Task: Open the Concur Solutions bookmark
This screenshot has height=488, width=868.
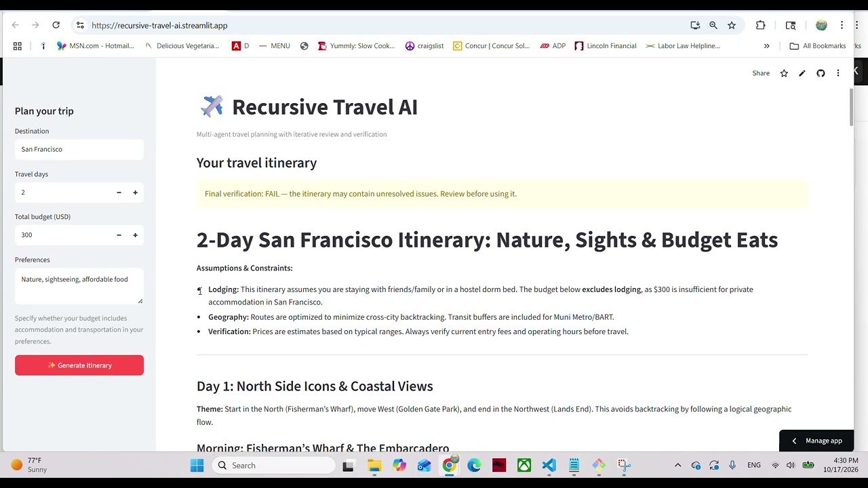Action: [x=492, y=46]
